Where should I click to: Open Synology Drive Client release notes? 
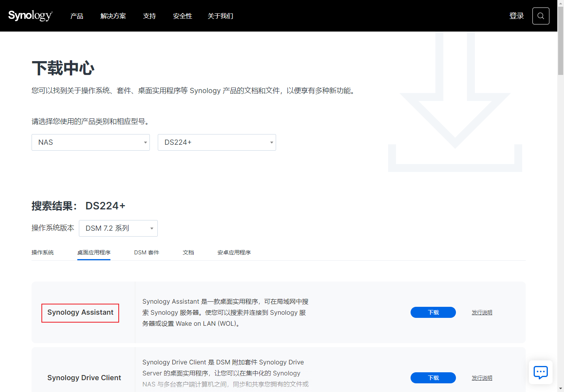[482, 377]
